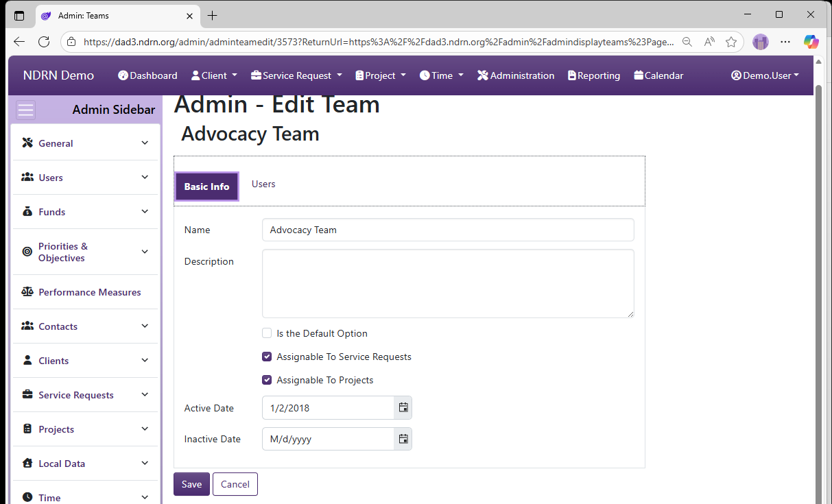The width and height of the screenshot is (832, 504).
Task: Go to Dashboard in navbar
Action: [147, 75]
